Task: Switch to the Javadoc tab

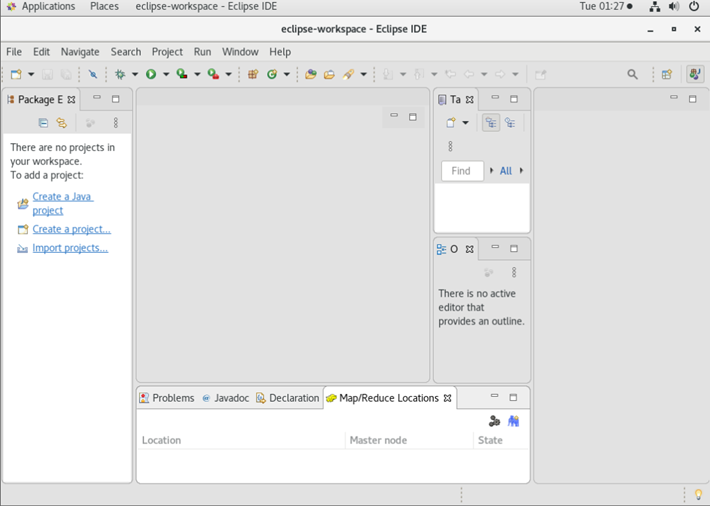Action: tap(225, 398)
